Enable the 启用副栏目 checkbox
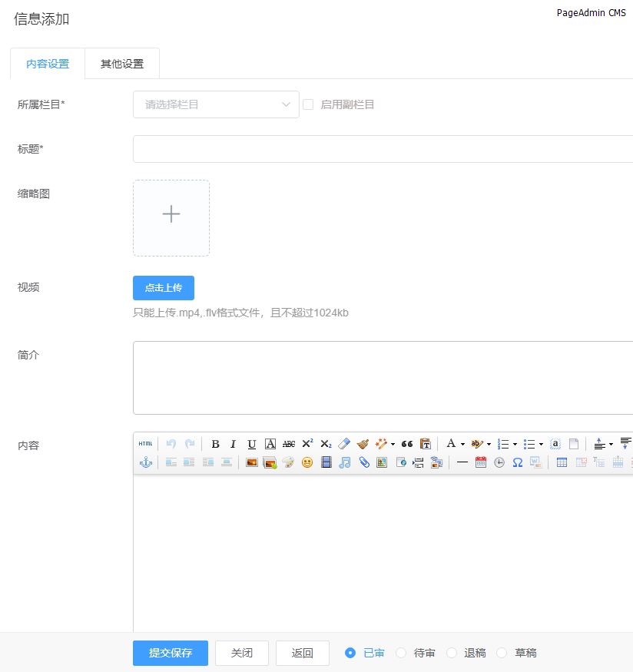 tap(308, 104)
